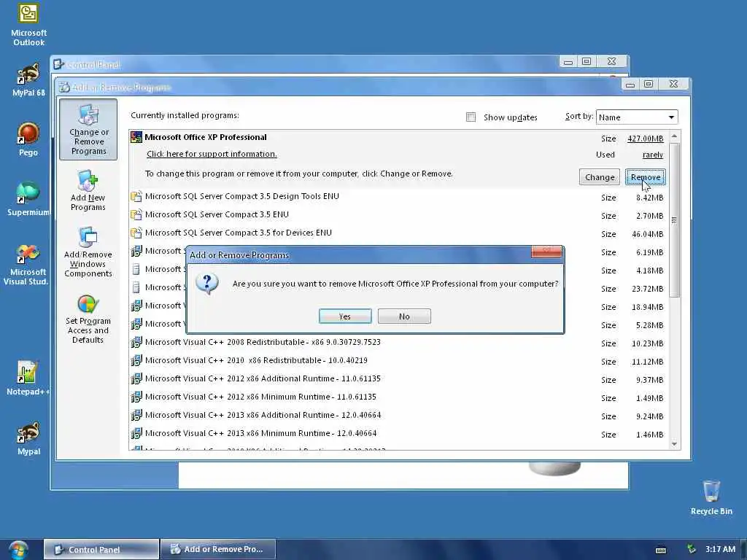Open Mypal desktop icon

click(x=28, y=438)
